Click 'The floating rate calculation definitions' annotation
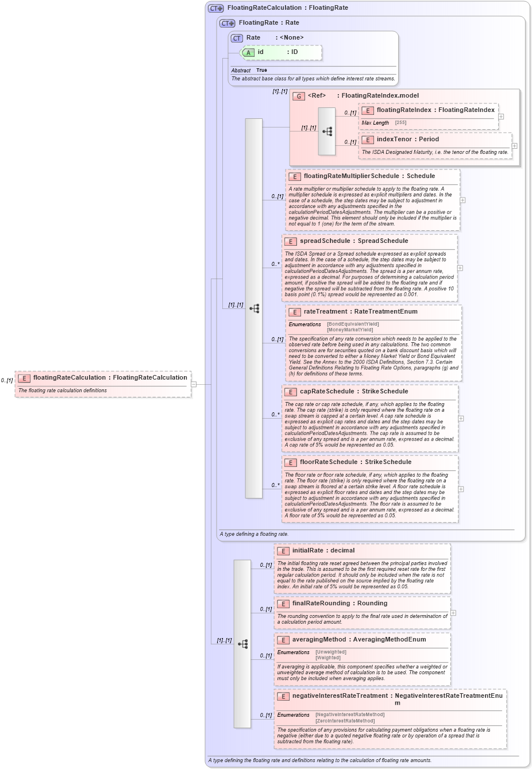Viewport: 532px width, 769px height. click(x=63, y=391)
